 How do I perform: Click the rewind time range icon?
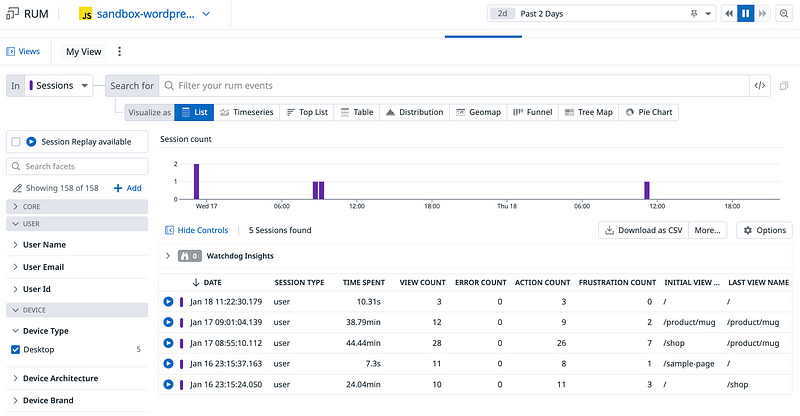729,14
